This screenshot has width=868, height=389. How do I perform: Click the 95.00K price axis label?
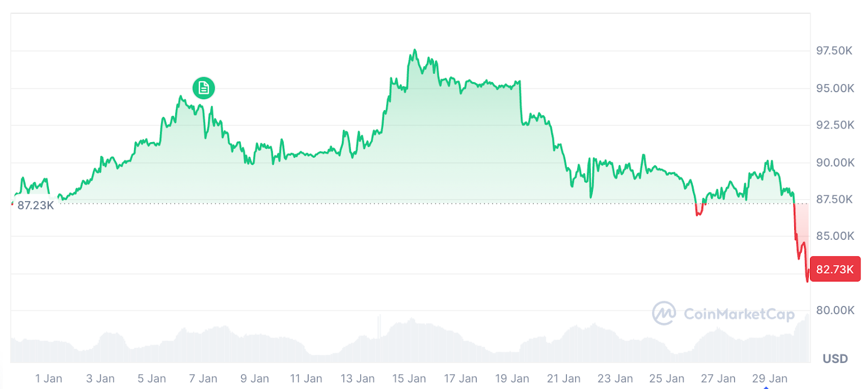point(835,88)
